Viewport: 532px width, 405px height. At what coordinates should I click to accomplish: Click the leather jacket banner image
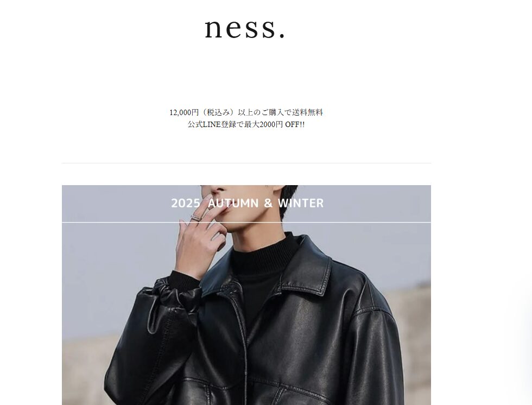coord(246,295)
